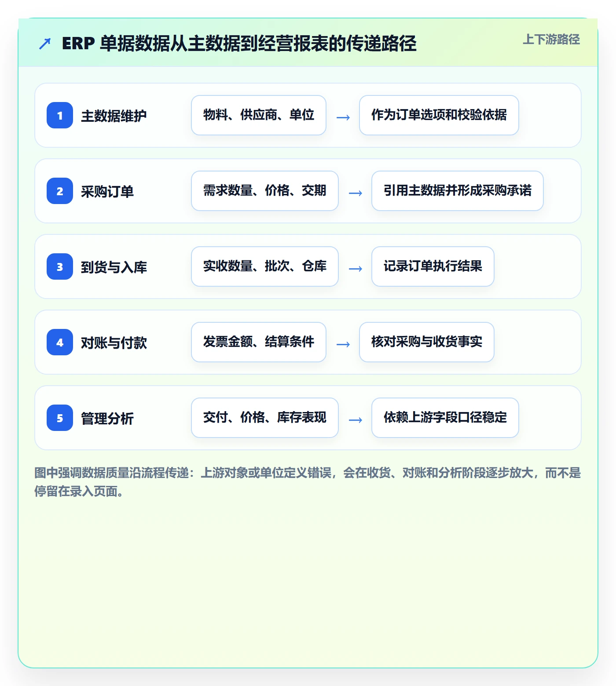Click the 交付、价格、库存表现 box
616x686 pixels.
(265, 418)
